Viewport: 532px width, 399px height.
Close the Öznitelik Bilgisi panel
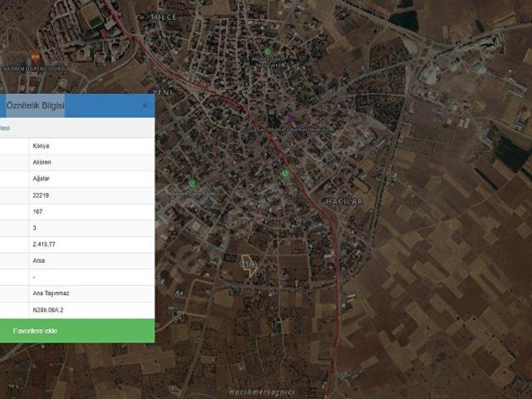pos(145,106)
